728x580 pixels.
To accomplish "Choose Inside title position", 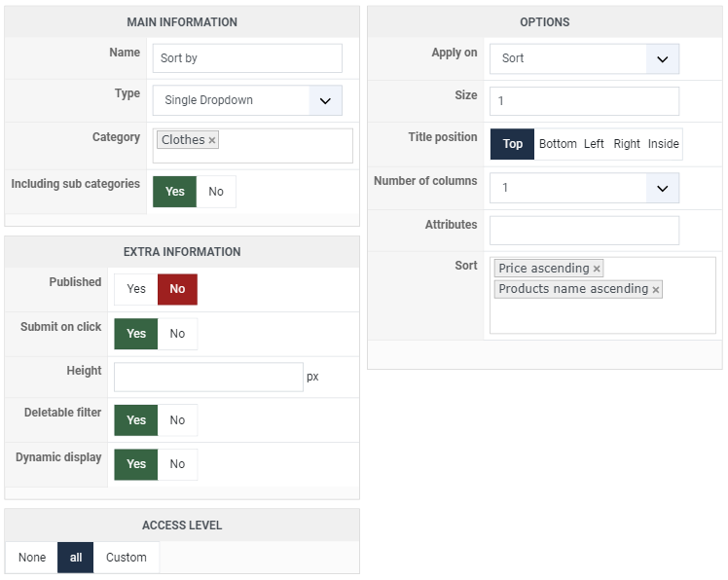I will pos(664,144).
